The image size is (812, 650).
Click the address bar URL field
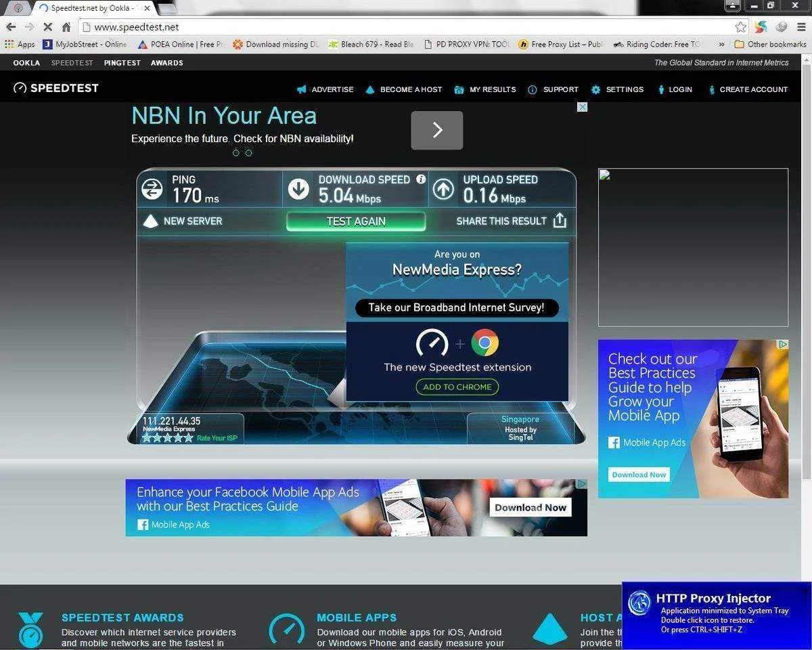[405, 27]
